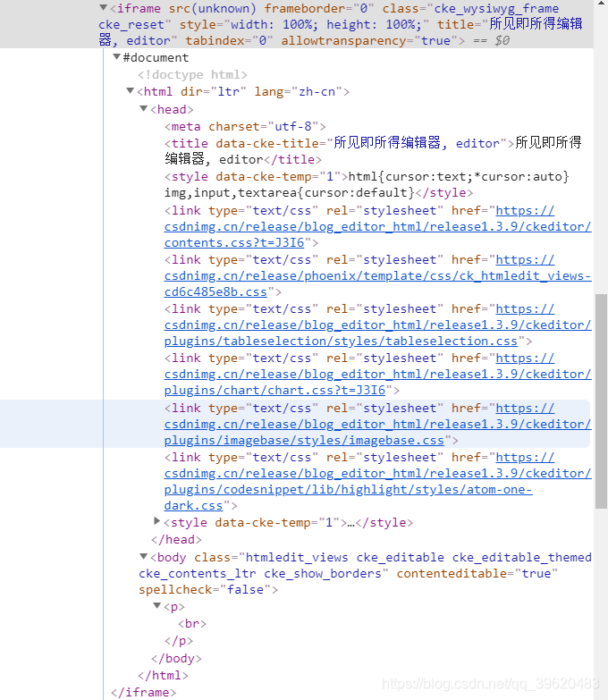Screen dimensions: 608x700
Task: Collapse the html dir="ltr" element
Action: coord(131,90)
